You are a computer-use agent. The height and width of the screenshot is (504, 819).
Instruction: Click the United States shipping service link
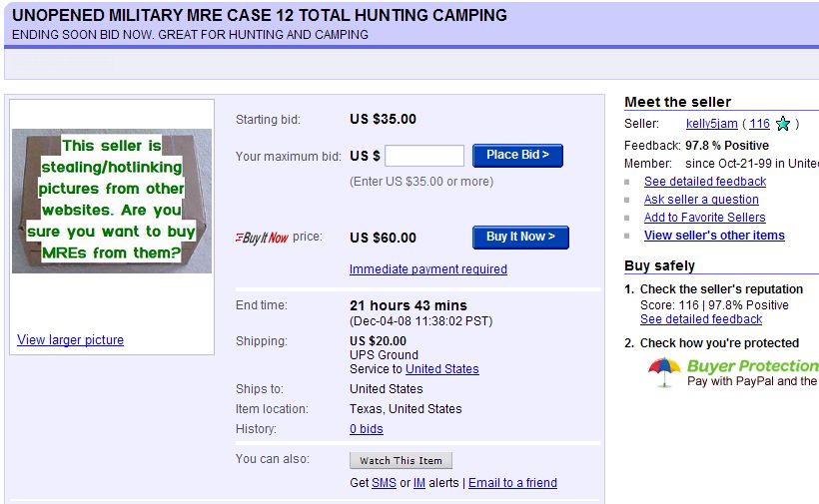click(442, 369)
